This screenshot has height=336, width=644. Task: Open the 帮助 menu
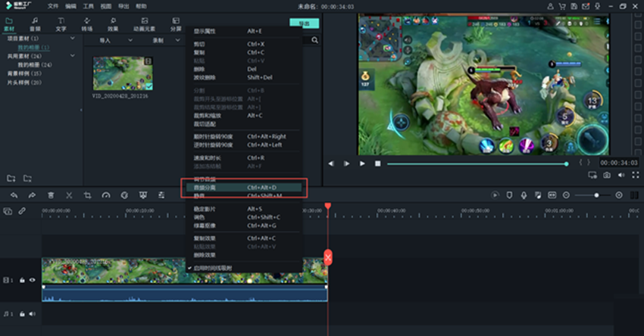pyautogui.click(x=141, y=6)
